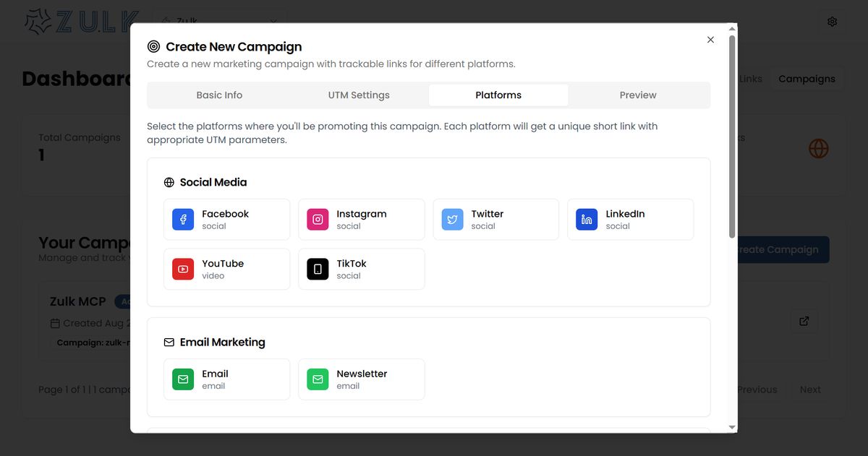Open the workspace dropdown in header
Viewport: 868px width, 456px height.
point(219,22)
